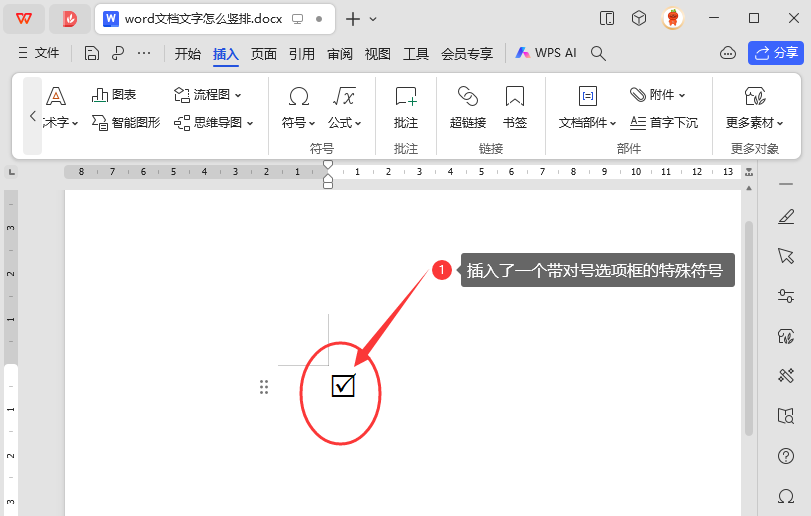Open the 引用 tab
811x516 pixels.
302,53
